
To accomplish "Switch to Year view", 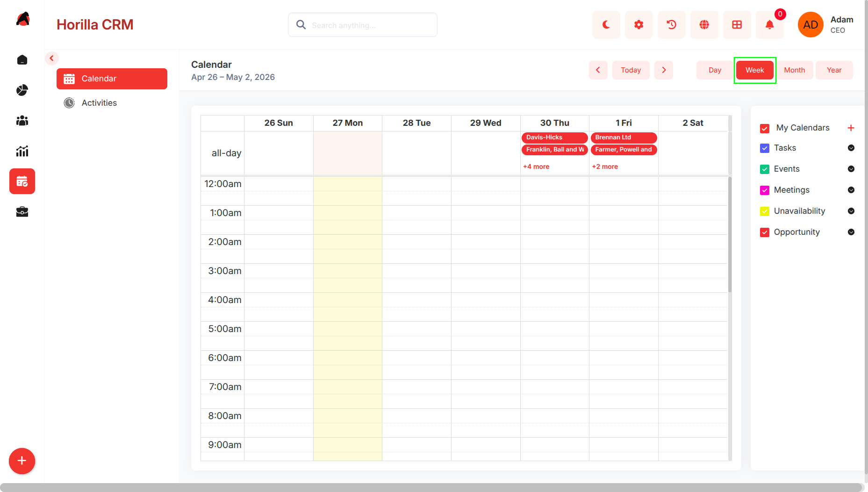I will 834,70.
